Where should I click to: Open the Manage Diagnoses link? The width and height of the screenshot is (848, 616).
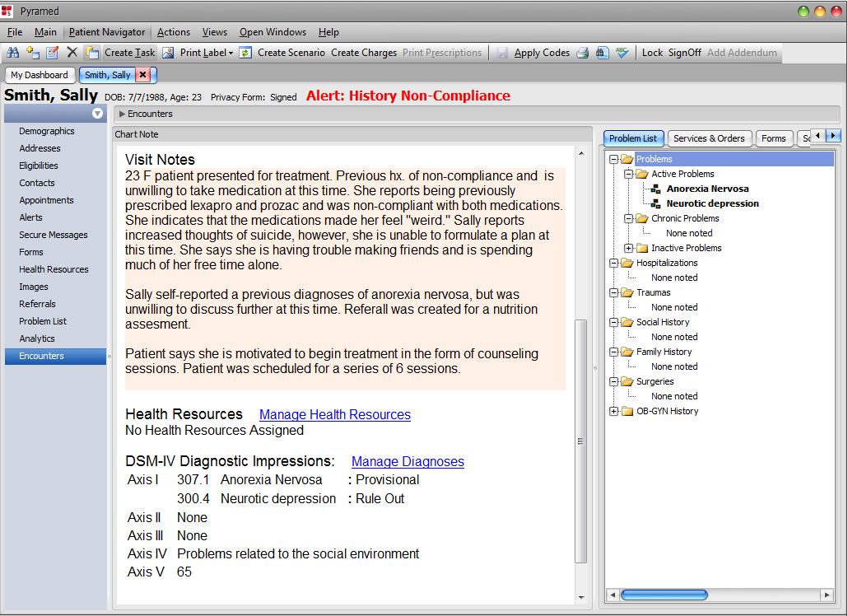(408, 462)
